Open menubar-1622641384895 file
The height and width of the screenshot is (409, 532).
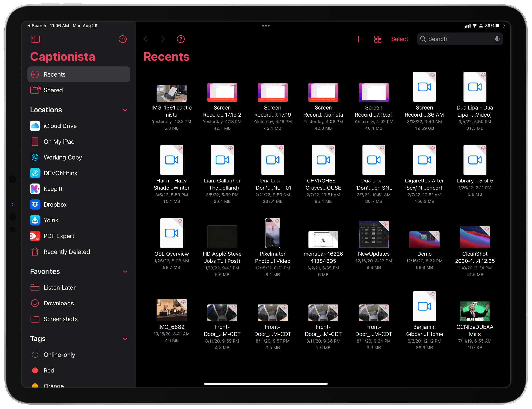pyautogui.click(x=323, y=254)
